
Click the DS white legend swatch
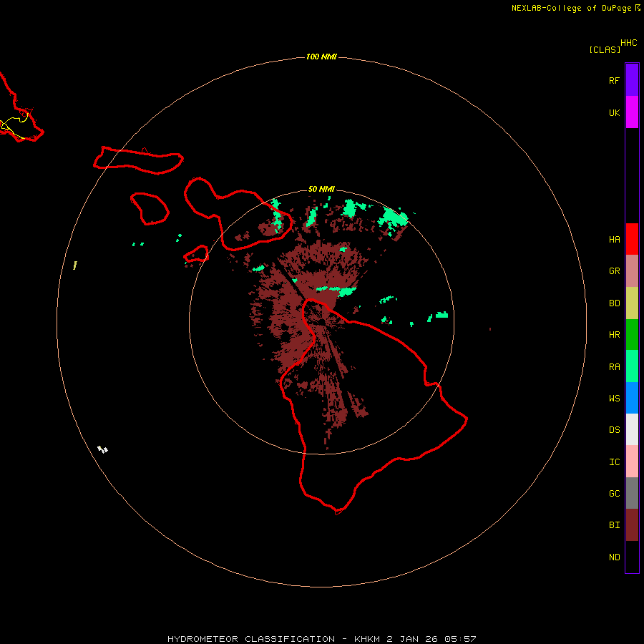(632, 429)
